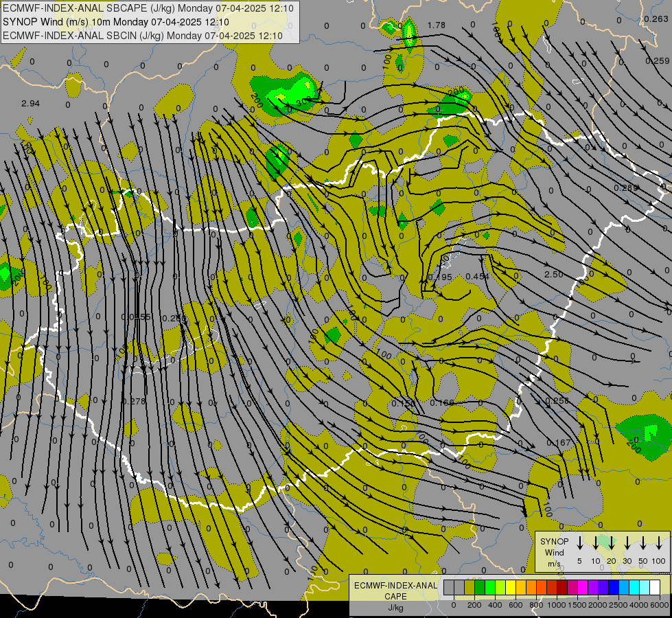672x618 pixels.
Task: Click the 0.195 value on the map
Action: click(440, 277)
